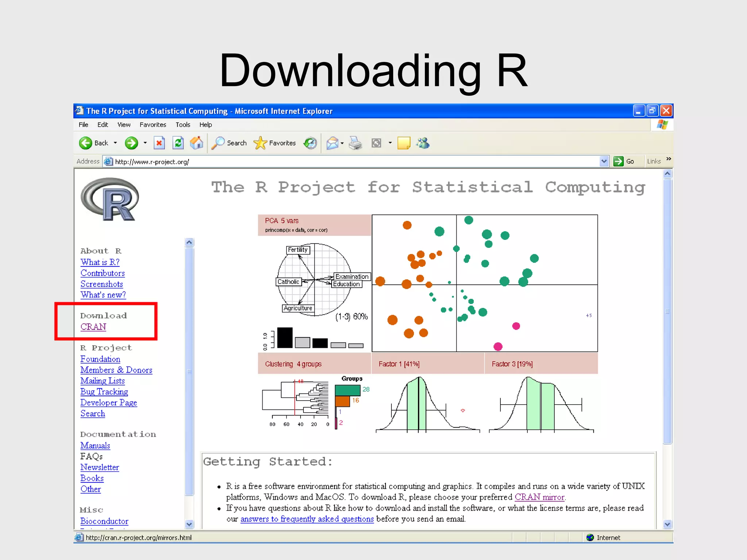The image size is (747, 560).
Task: Click the R logo image
Action: (x=109, y=199)
